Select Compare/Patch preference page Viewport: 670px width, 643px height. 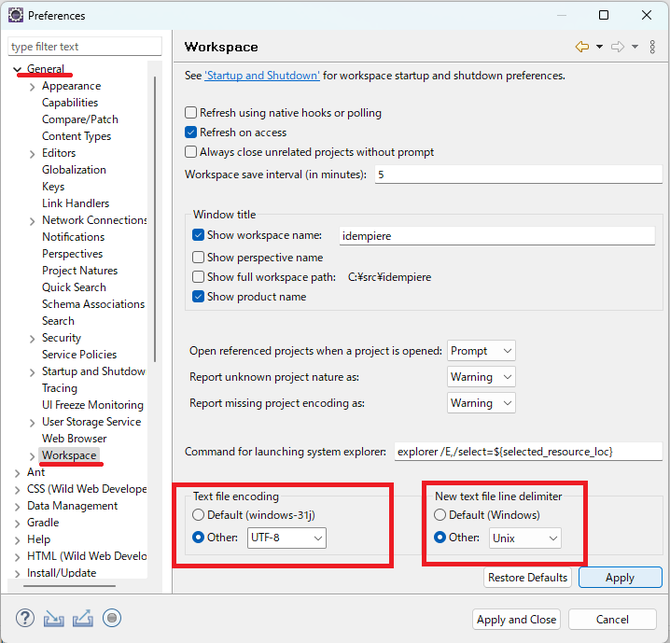point(80,119)
